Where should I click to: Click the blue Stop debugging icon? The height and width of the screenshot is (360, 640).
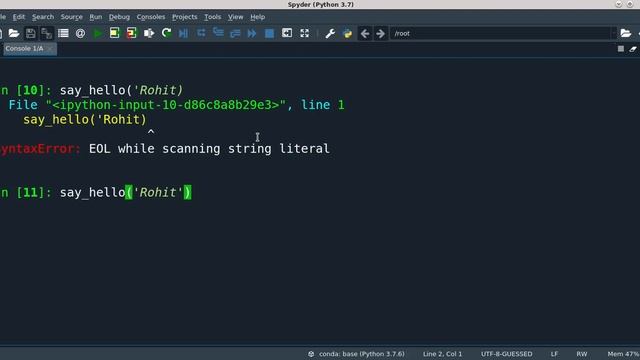269,33
